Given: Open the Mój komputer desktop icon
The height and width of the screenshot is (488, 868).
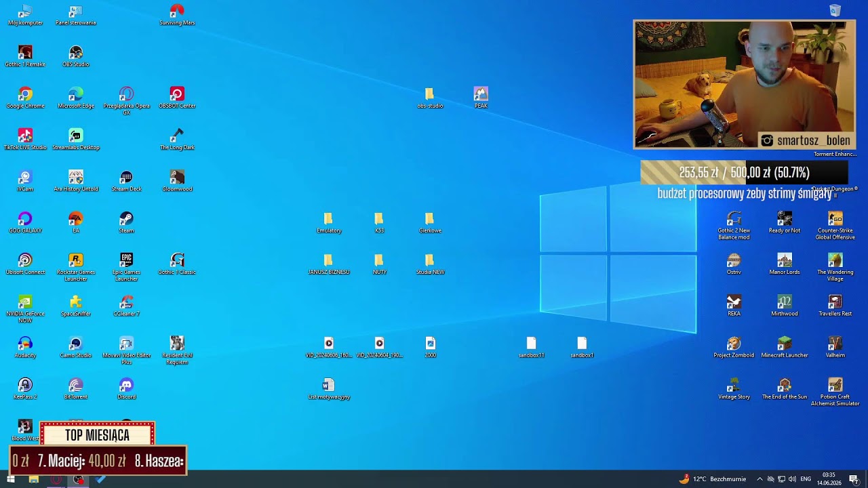Looking at the screenshot, I should 25,15.
